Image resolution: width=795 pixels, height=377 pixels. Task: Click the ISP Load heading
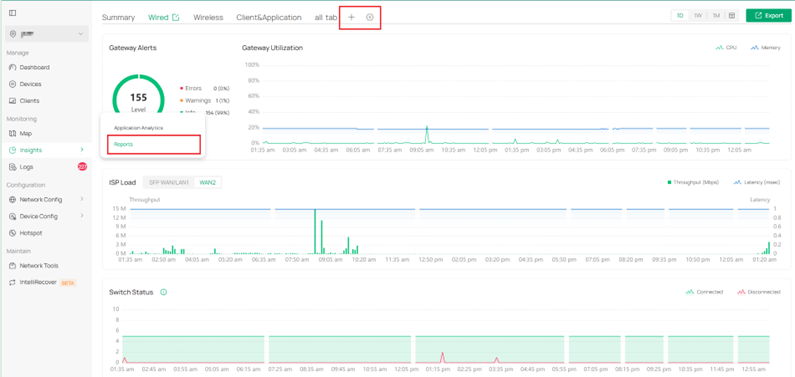(122, 182)
